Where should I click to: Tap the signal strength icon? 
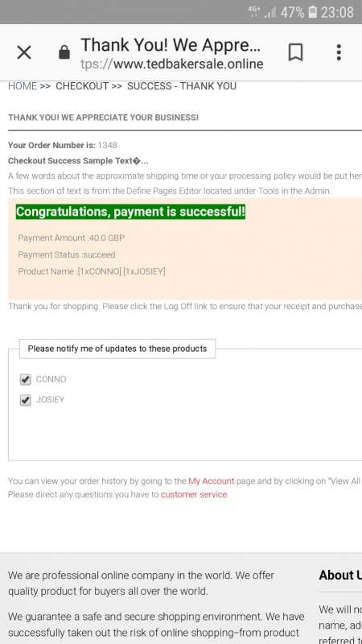[x=270, y=12]
